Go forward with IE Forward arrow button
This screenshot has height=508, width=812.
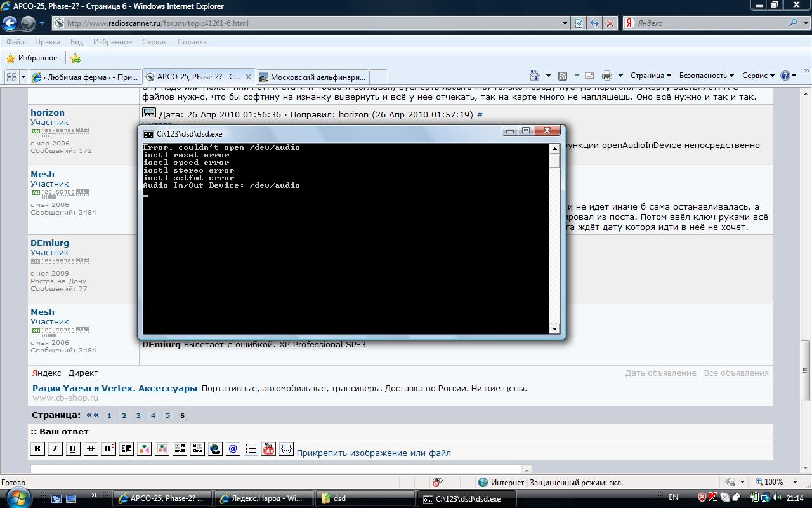28,23
